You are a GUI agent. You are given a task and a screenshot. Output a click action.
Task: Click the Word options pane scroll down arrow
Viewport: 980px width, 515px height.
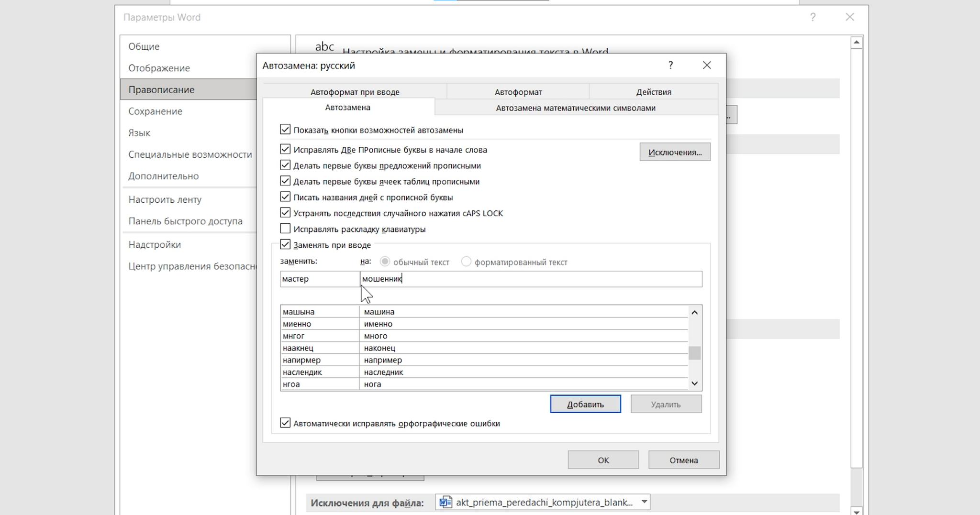coord(857,511)
